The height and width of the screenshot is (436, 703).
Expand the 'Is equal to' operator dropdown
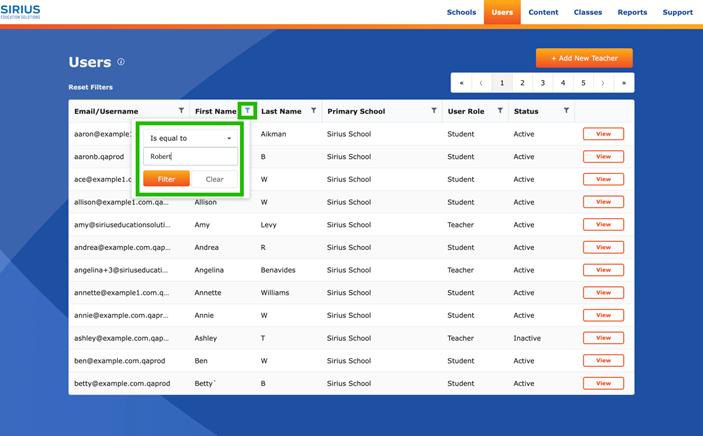190,138
